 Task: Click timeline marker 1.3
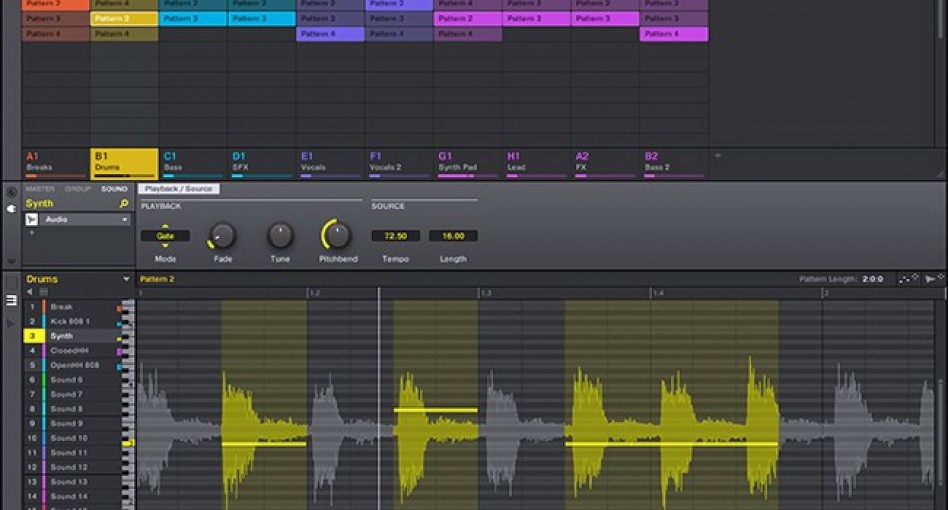[x=486, y=292]
